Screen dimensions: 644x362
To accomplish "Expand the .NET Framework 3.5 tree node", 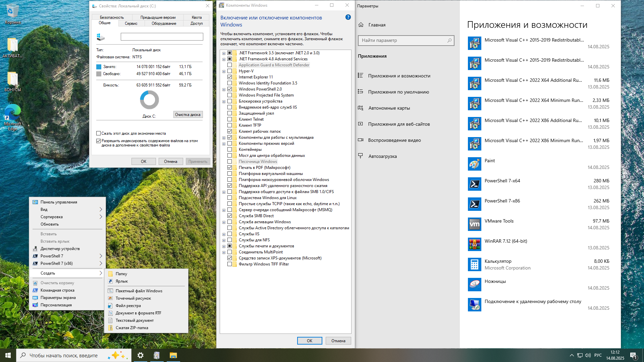I will click(224, 53).
